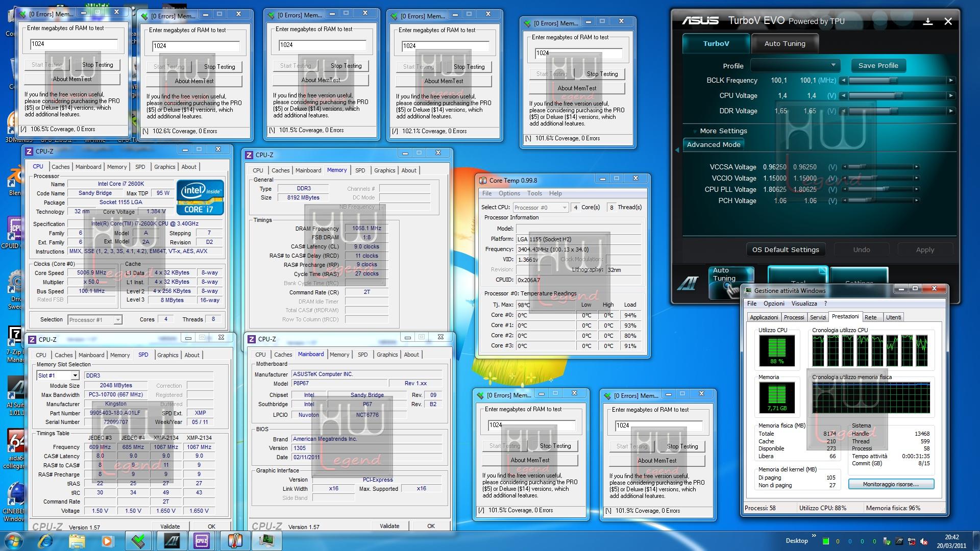
Task: Switch to ASUS AI Suite taskbar icon
Action: [171, 541]
